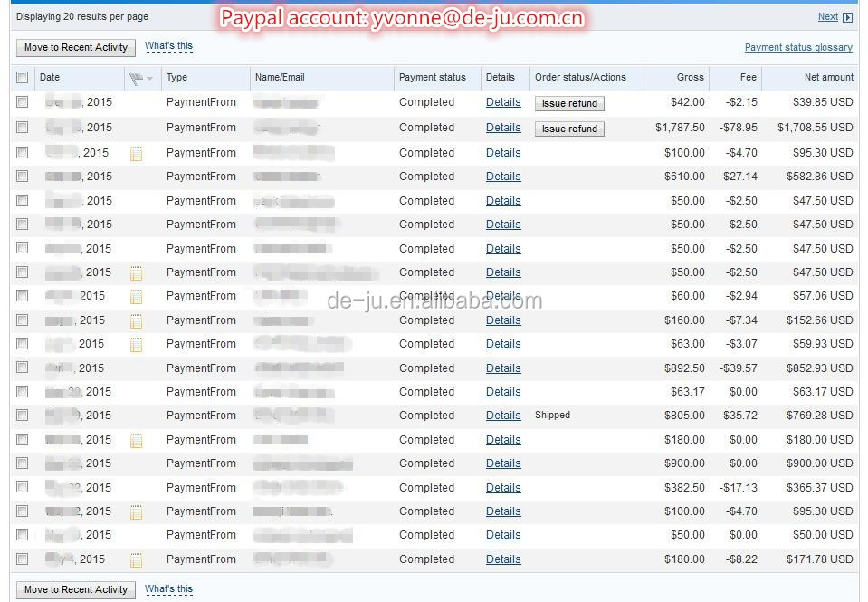The height and width of the screenshot is (602, 868).
Task: Click the $365.37 USD net amount
Action: click(819, 488)
